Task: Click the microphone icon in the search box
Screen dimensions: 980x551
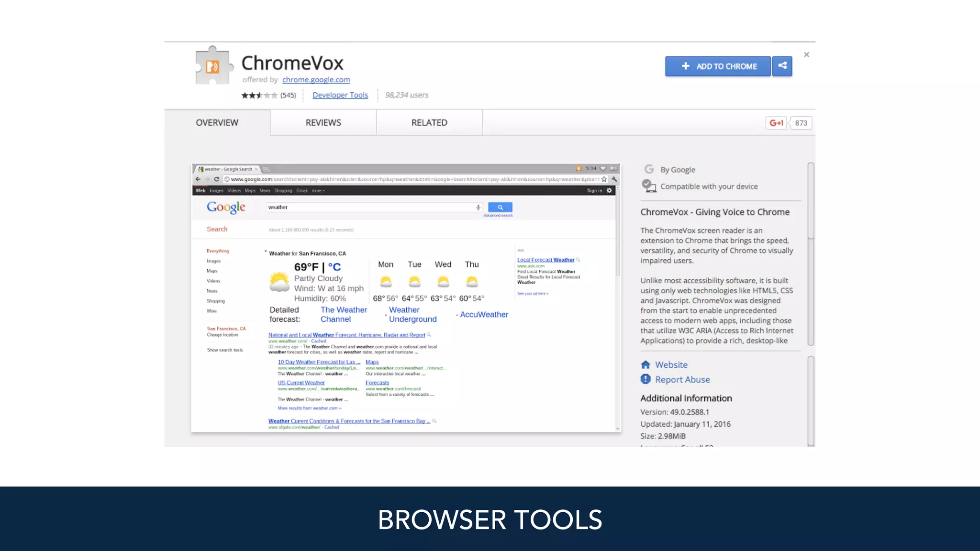Action: click(478, 207)
